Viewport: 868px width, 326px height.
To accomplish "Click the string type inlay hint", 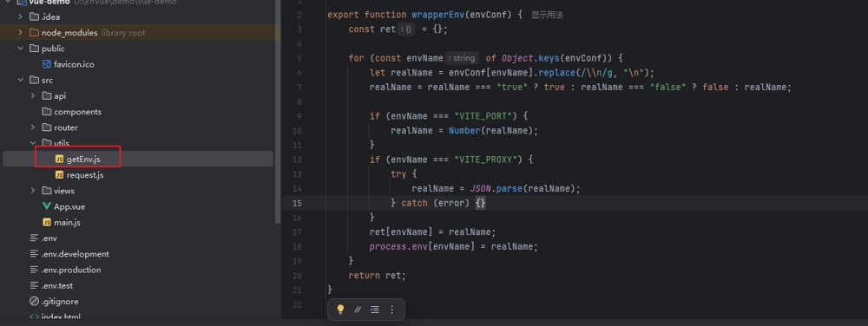I will click(462, 58).
